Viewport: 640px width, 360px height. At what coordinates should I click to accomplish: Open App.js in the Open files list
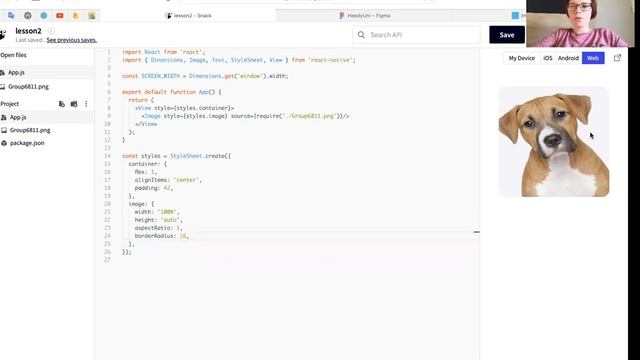[16, 72]
